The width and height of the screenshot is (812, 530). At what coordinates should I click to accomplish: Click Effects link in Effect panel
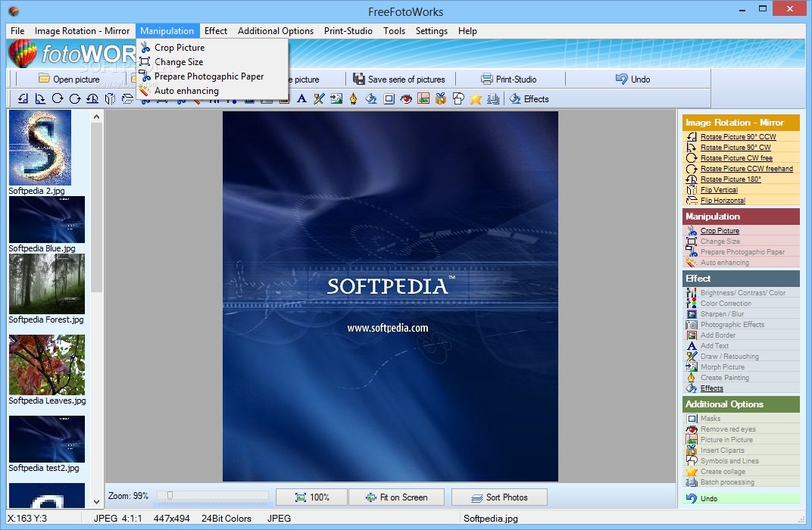pos(711,388)
